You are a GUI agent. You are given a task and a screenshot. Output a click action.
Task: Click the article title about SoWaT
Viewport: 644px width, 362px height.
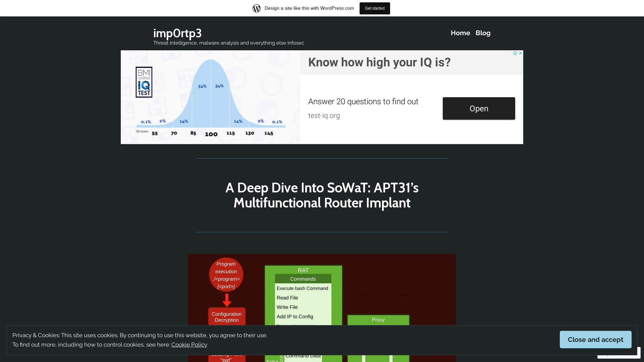pyautogui.click(x=322, y=195)
